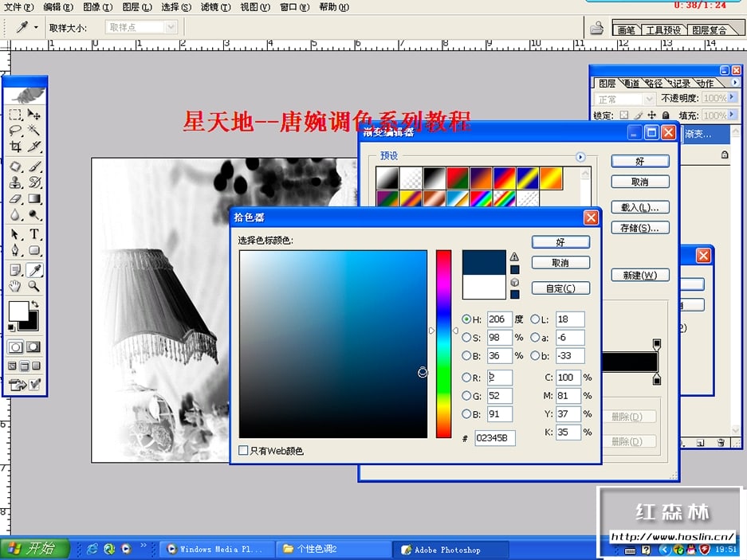Screen dimensions: 747x560
Task: Switch to Quick Mask mode
Action: (33, 347)
